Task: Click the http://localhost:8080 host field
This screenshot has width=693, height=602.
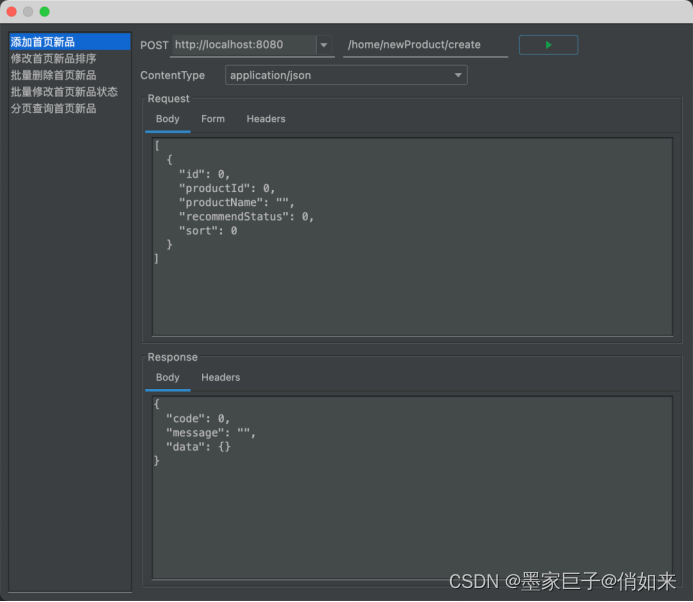Action: click(x=242, y=45)
